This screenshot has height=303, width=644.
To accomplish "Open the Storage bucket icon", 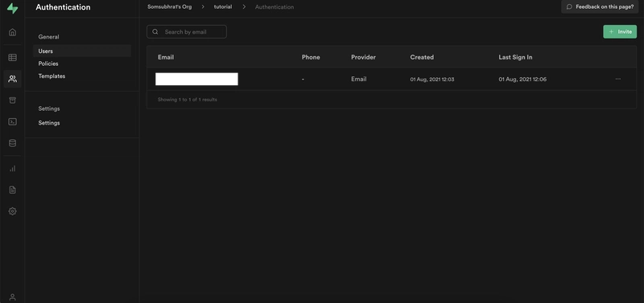I will (13, 100).
